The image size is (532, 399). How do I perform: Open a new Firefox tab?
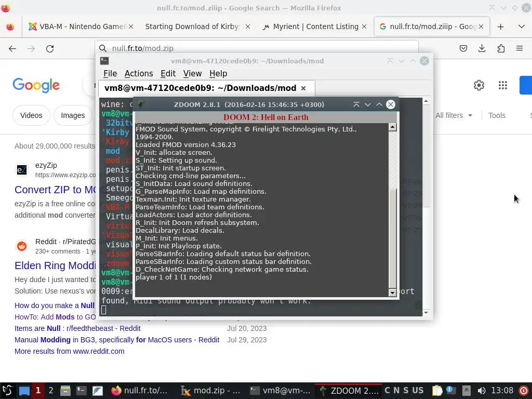click(500, 26)
